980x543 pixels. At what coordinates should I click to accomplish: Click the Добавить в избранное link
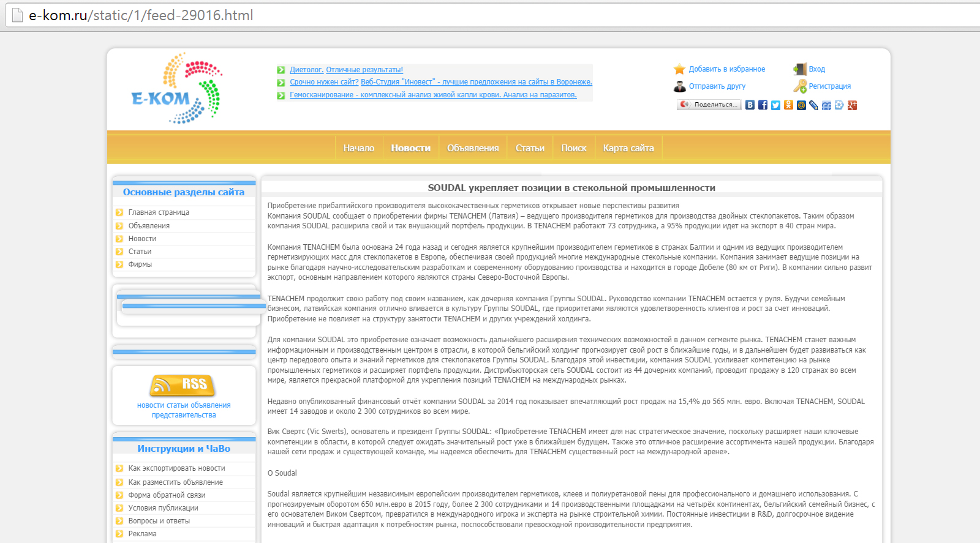[727, 69]
